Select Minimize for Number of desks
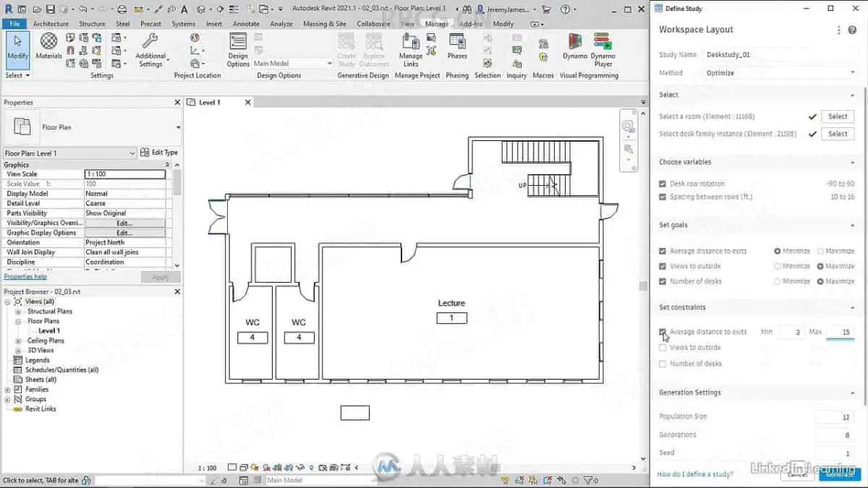Viewport: 868px width, 488px height. pos(778,281)
